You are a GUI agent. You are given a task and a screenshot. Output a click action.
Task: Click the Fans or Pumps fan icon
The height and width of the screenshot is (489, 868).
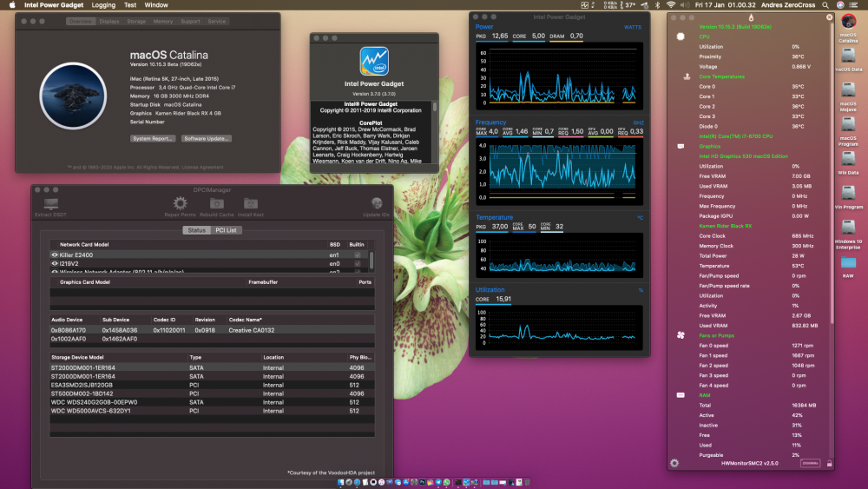pos(681,335)
